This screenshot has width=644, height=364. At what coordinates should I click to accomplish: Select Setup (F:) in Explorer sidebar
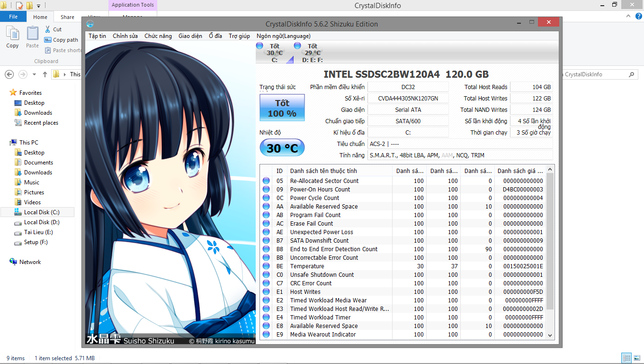coord(36,242)
